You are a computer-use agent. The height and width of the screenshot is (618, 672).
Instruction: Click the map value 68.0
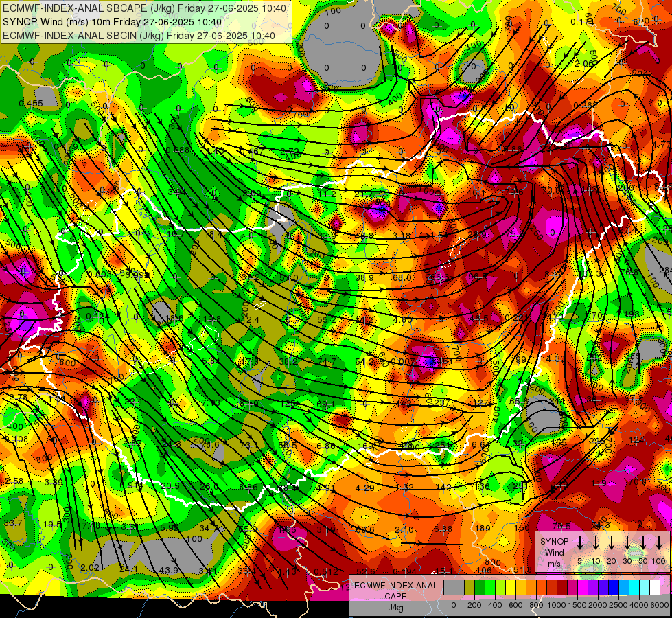[x=402, y=277]
